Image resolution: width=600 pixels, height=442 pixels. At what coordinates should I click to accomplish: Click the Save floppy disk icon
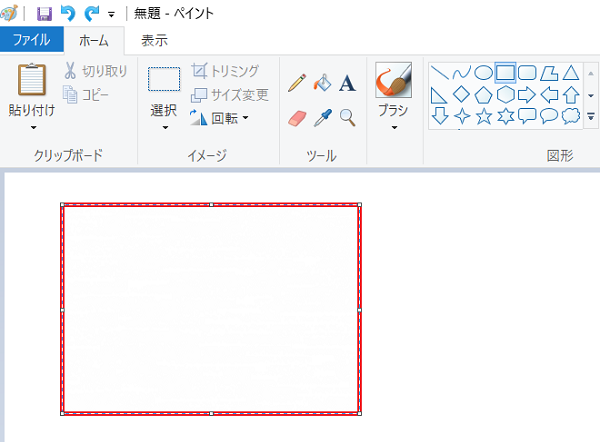(x=44, y=14)
